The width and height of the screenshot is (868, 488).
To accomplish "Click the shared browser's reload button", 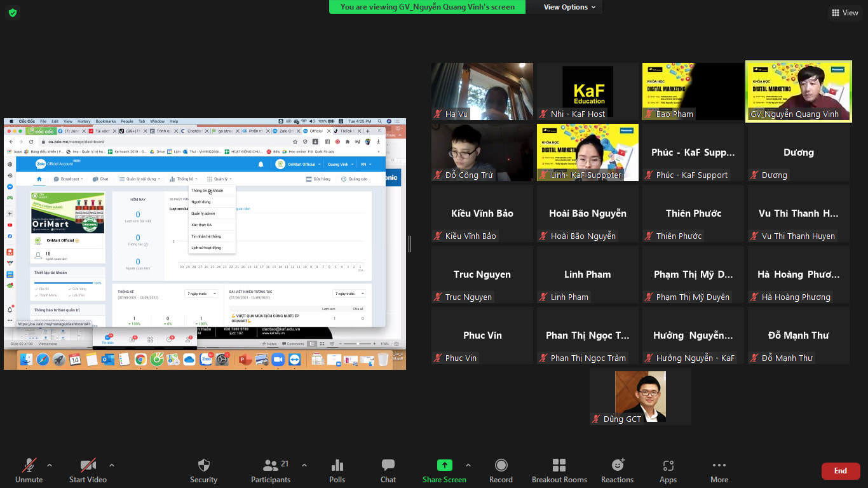I will point(31,142).
